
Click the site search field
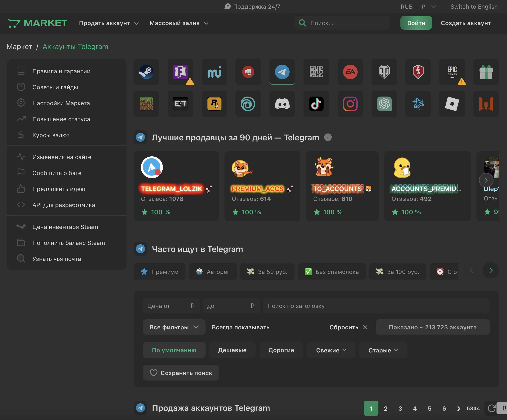coord(342,23)
